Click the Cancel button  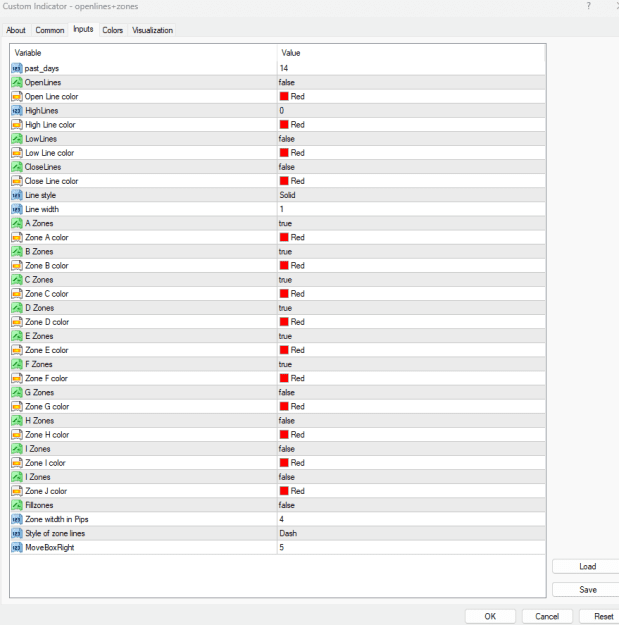[x=547, y=616]
